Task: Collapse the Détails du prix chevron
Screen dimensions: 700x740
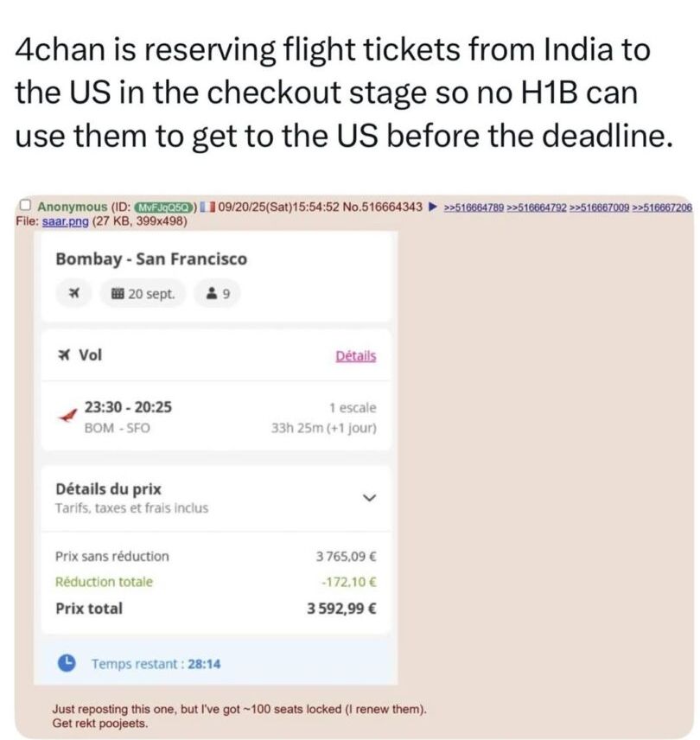Action: pyautogui.click(x=369, y=498)
